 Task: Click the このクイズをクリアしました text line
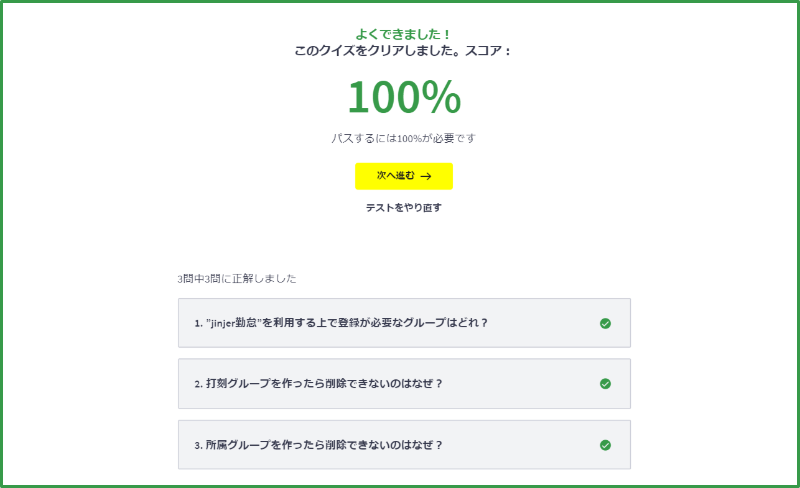click(379, 51)
